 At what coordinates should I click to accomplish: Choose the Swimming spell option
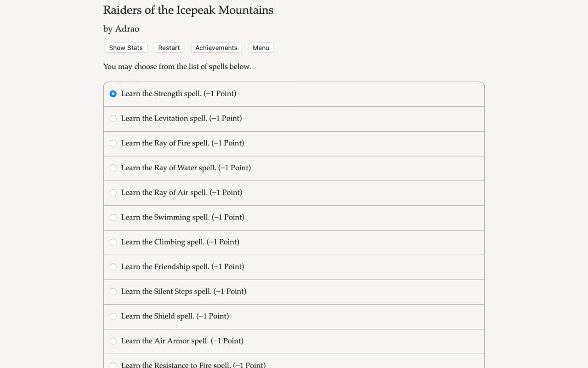pos(113,218)
